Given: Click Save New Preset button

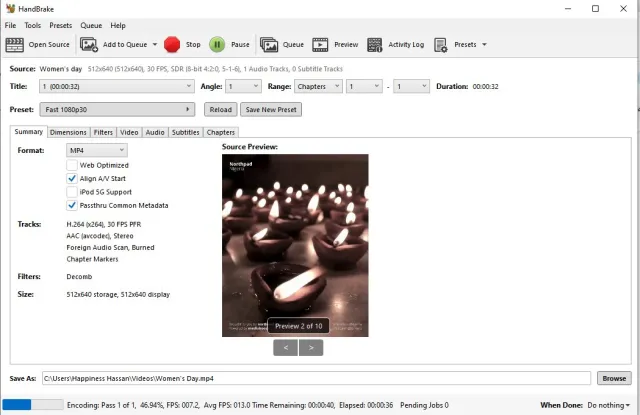Looking at the screenshot, I should coord(271,109).
